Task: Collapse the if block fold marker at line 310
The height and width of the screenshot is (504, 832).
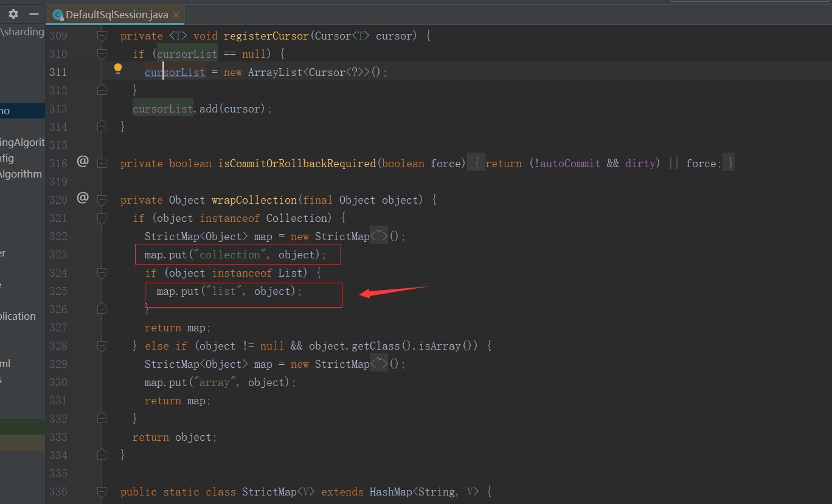Action: pyautogui.click(x=102, y=54)
